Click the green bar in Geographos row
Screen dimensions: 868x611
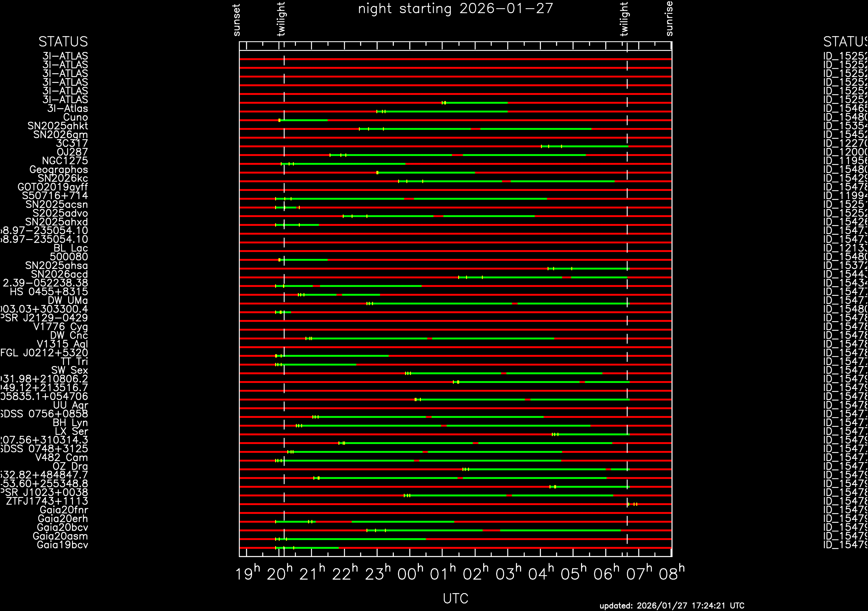pyautogui.click(x=426, y=172)
